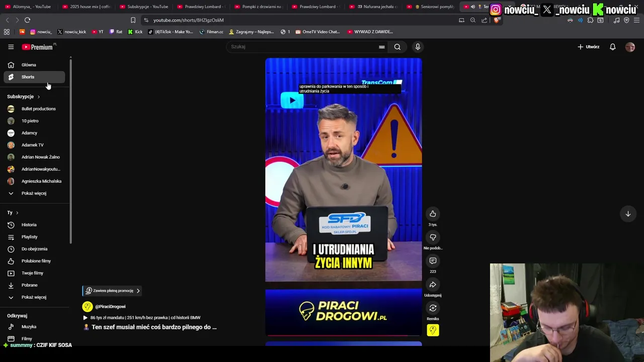Switch to the 2025 house mix tab
The height and width of the screenshot is (362, 644).
(x=86, y=7)
